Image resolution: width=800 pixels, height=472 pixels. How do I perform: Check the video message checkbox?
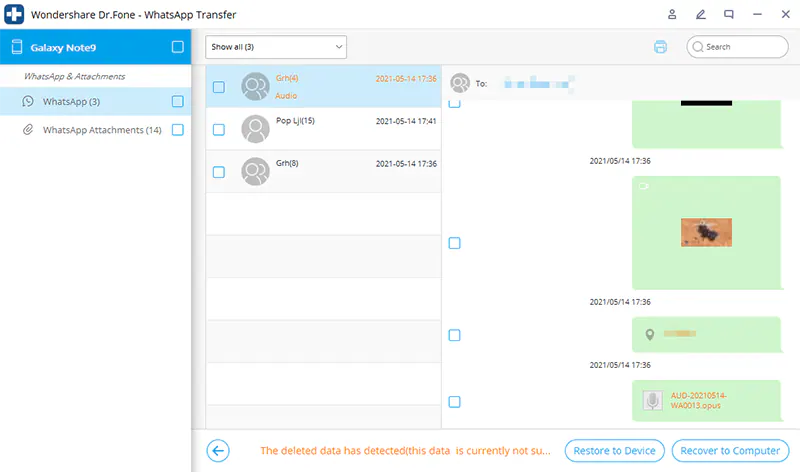click(454, 243)
